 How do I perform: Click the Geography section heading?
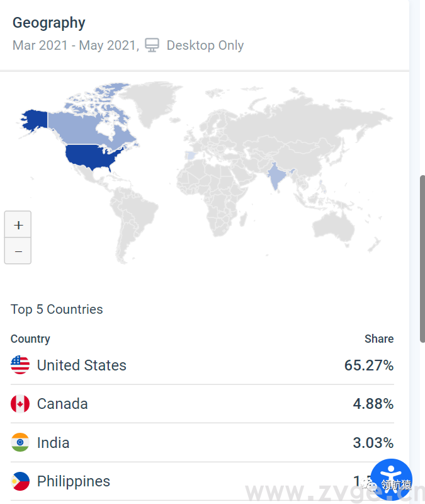[x=48, y=23]
